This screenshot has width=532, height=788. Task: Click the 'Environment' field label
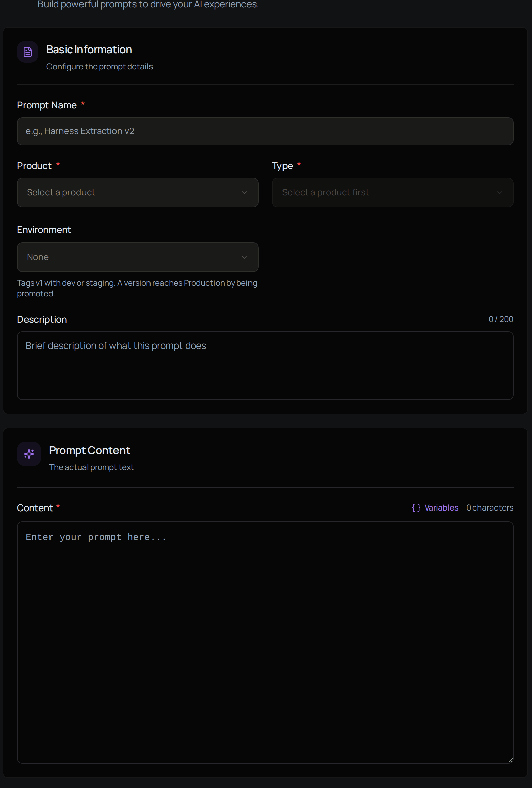click(x=44, y=230)
